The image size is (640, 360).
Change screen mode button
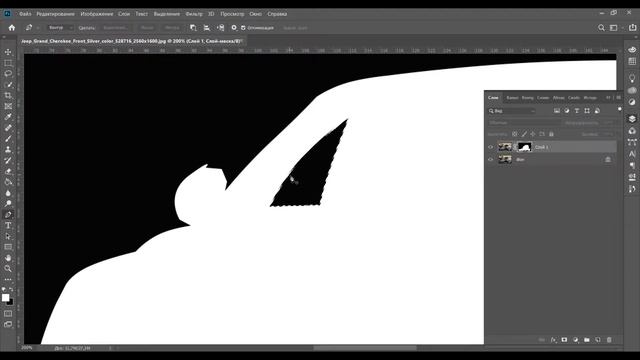[8, 324]
